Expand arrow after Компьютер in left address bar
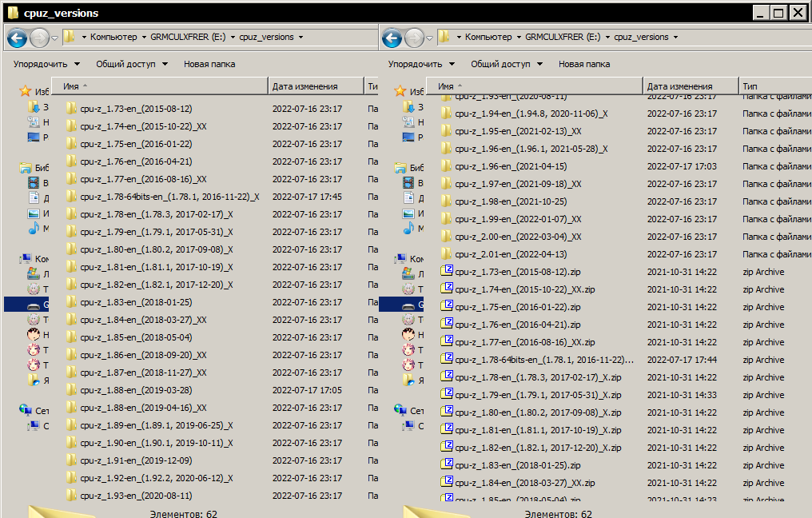 pos(144,38)
